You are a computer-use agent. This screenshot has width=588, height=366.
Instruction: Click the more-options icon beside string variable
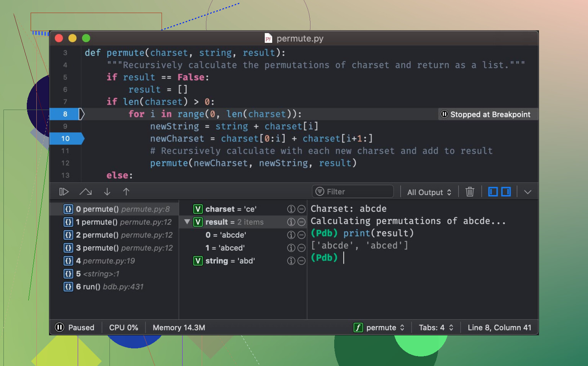coord(302,261)
